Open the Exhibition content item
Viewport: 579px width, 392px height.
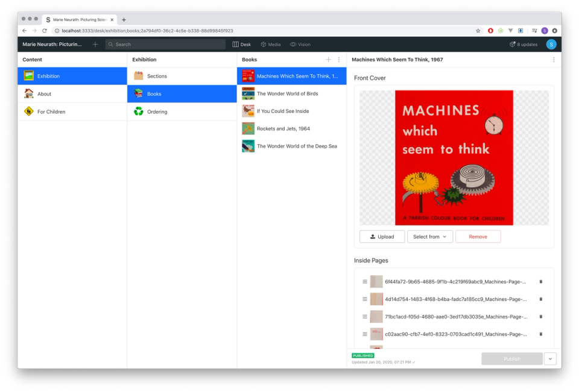point(72,76)
